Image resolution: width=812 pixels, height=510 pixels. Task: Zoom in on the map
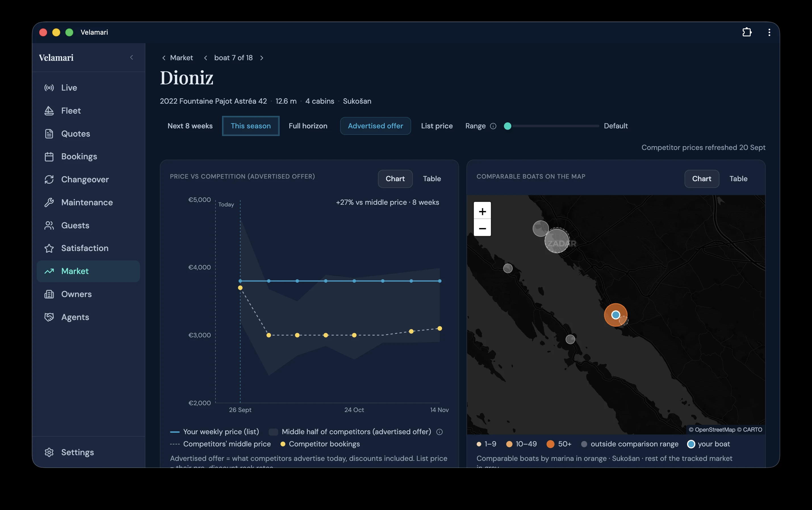(482, 211)
